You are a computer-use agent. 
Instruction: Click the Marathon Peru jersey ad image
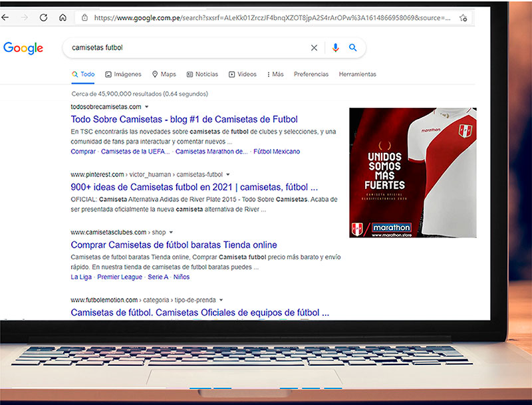pyautogui.click(x=413, y=173)
